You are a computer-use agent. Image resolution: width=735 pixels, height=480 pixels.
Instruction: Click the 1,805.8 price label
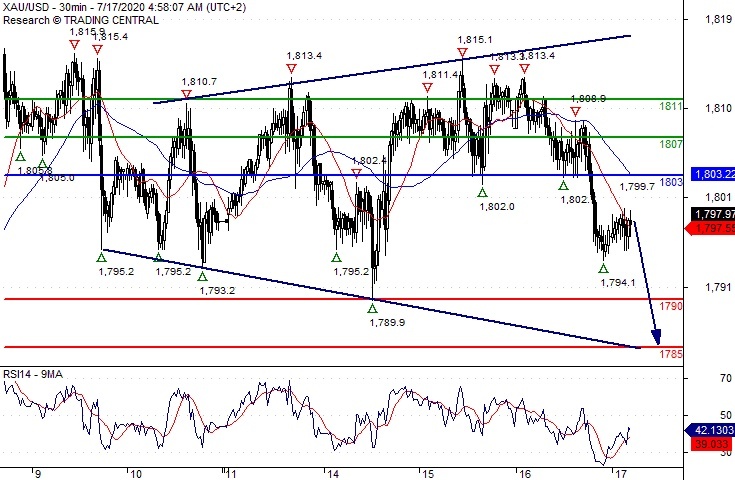click(35, 170)
